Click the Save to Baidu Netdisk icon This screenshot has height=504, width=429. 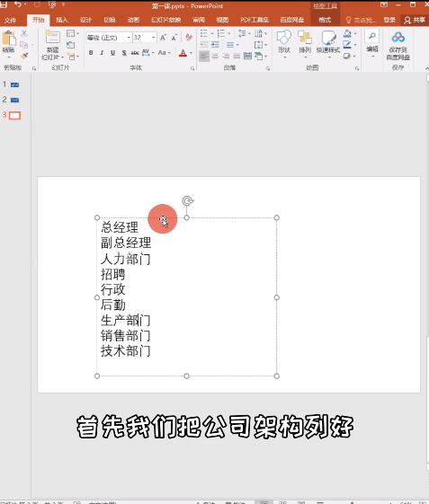(398, 38)
